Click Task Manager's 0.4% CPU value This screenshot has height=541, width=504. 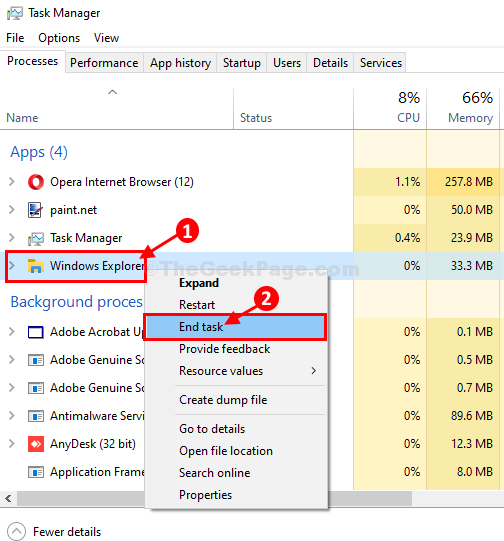[x=407, y=238]
